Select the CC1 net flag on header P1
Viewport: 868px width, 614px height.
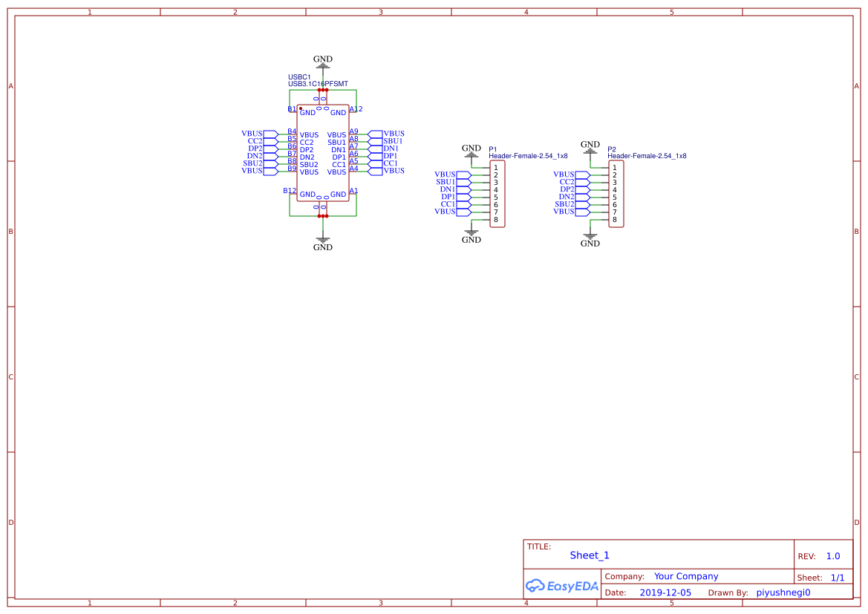446,203
